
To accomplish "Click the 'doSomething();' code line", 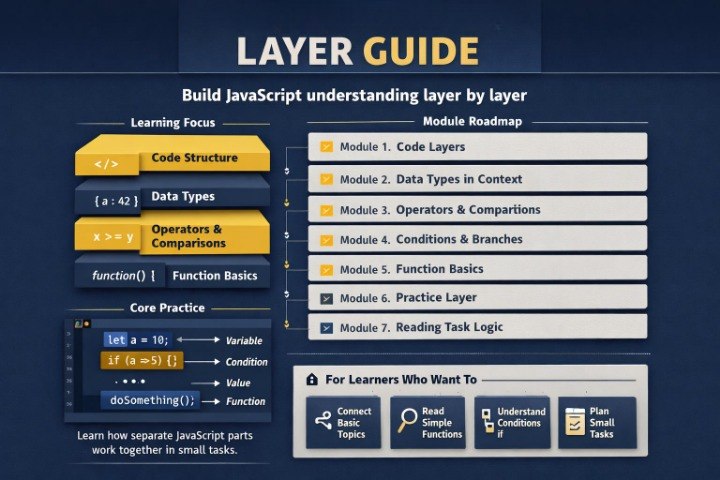I will coord(151,401).
